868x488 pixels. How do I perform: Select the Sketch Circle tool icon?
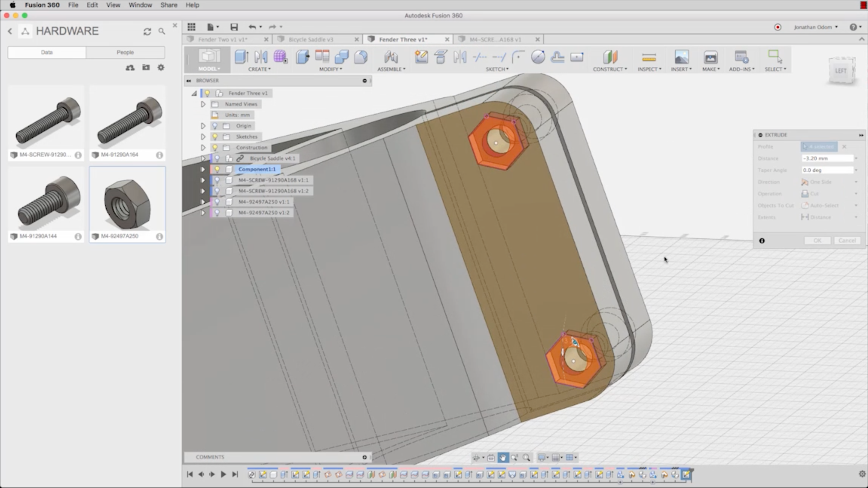pyautogui.click(x=538, y=57)
